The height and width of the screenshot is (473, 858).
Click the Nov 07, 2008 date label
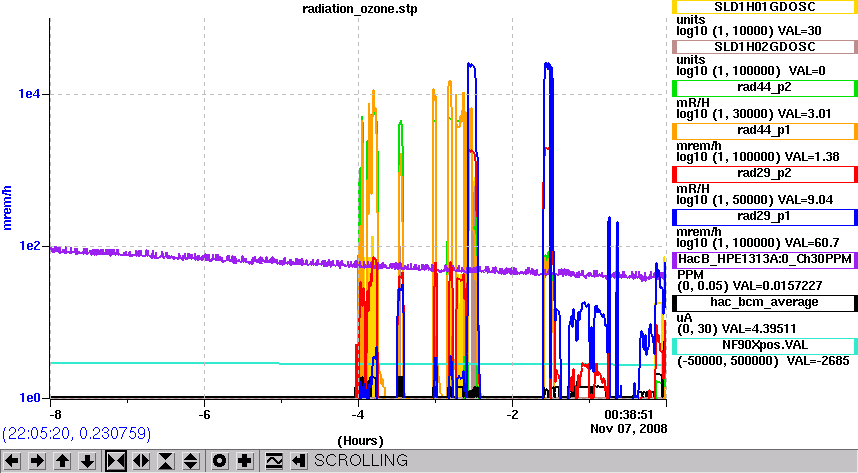pos(629,428)
